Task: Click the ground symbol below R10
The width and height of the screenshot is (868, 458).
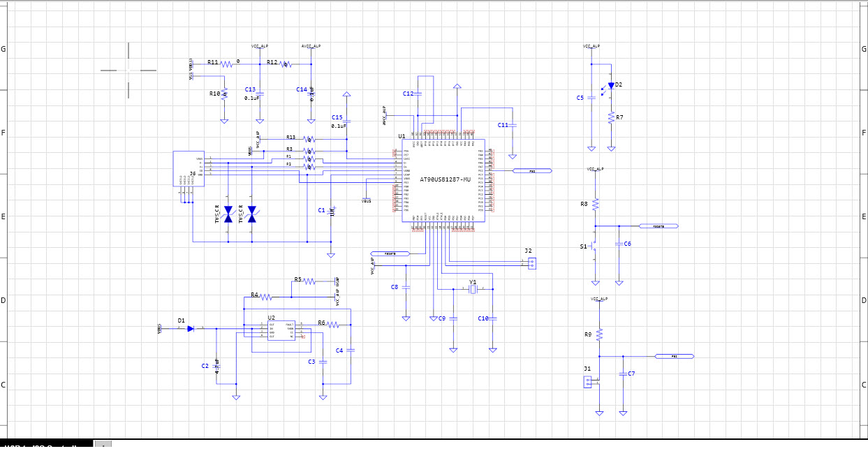Action: pos(224,121)
